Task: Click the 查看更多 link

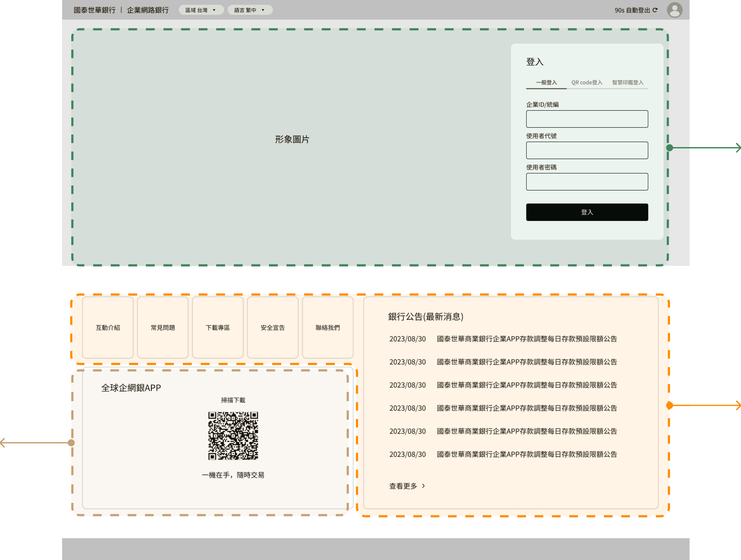Action: (403, 486)
